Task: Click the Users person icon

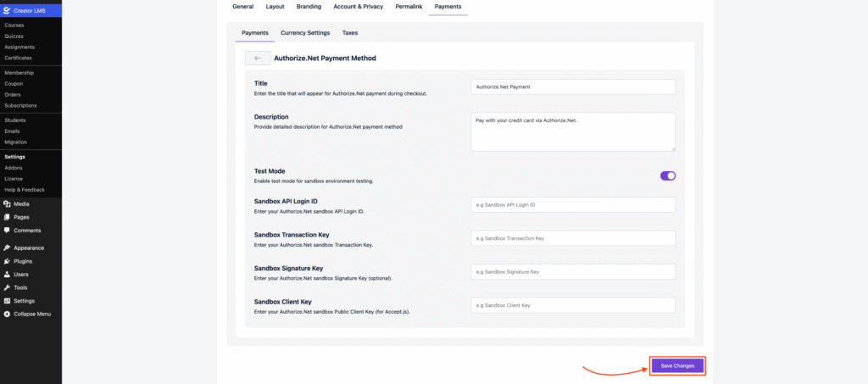Action: [x=7, y=275]
